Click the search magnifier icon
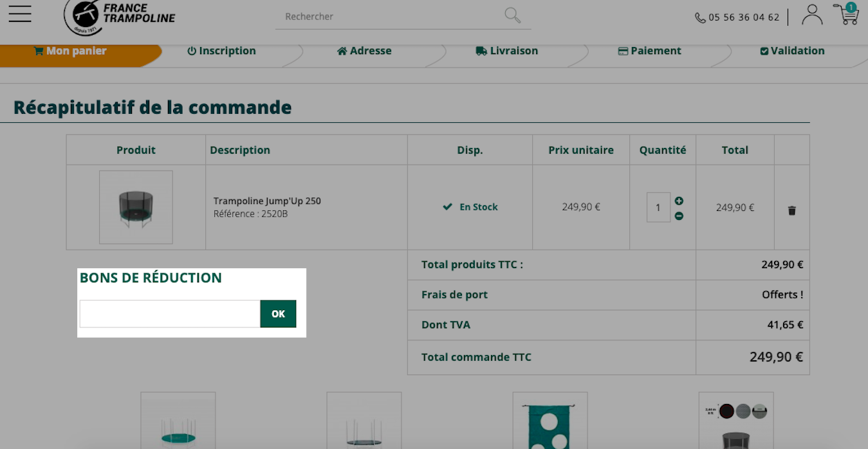Viewport: 868px width, 449px height. 513,15
